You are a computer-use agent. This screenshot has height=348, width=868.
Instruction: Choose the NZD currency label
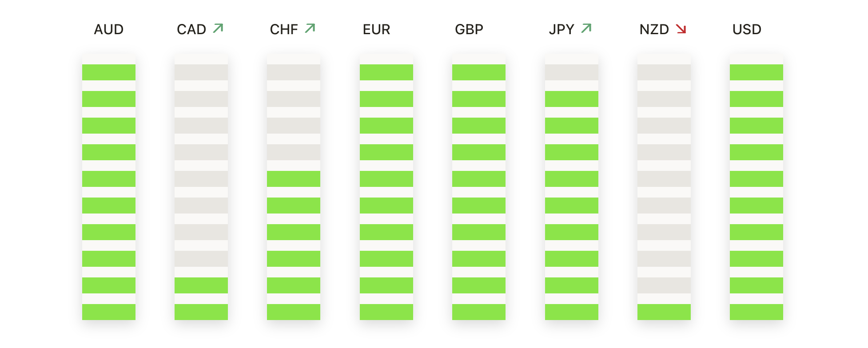[654, 30]
